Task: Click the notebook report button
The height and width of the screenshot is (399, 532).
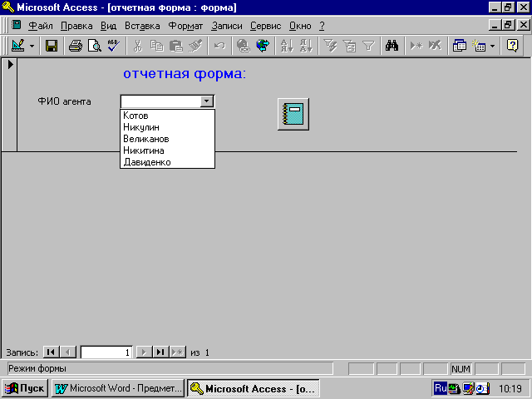Action: (x=293, y=114)
